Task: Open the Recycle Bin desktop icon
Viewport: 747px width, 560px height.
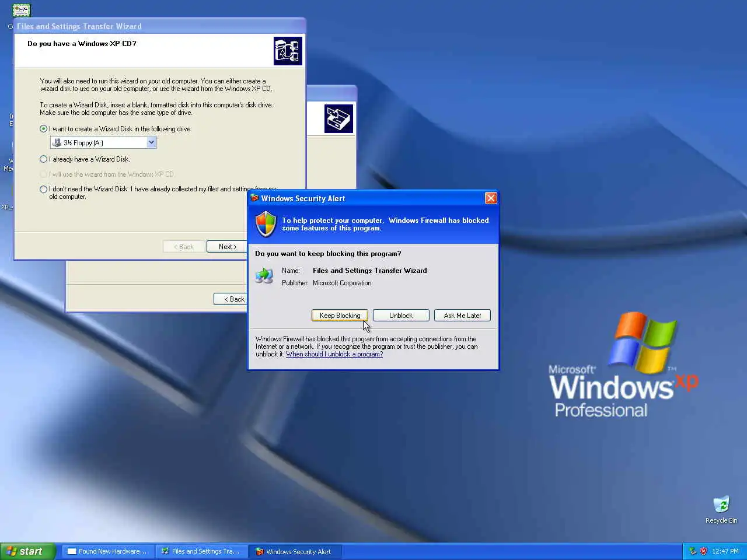Action: click(x=721, y=509)
